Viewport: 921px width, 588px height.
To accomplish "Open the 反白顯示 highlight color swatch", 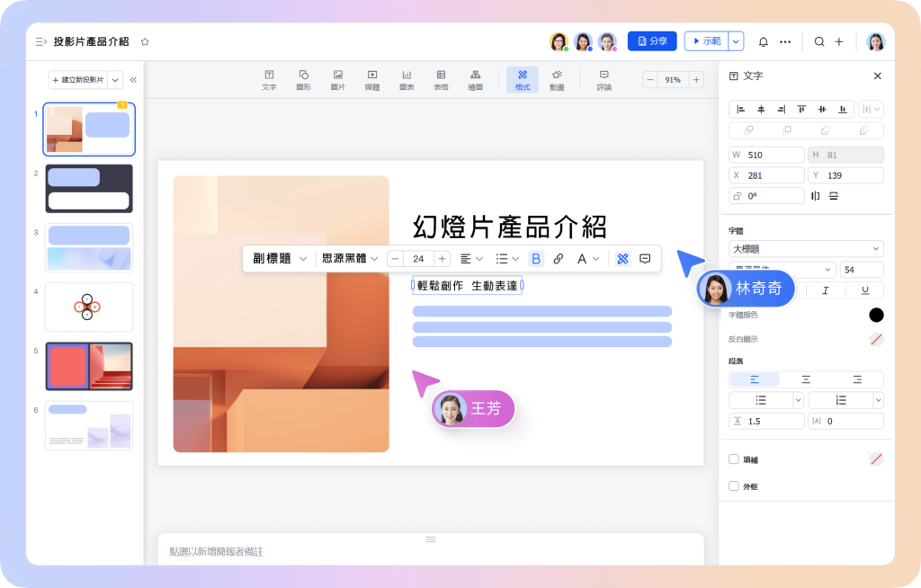I will click(876, 340).
